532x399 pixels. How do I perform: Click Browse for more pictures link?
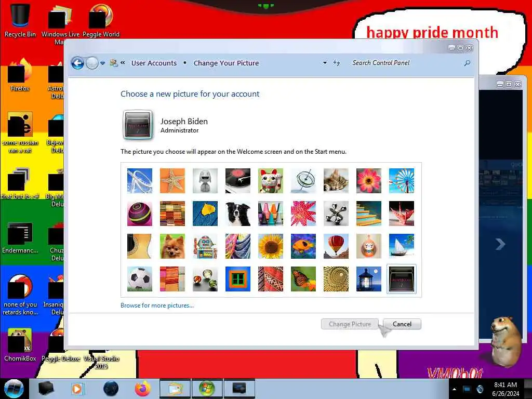[157, 305]
